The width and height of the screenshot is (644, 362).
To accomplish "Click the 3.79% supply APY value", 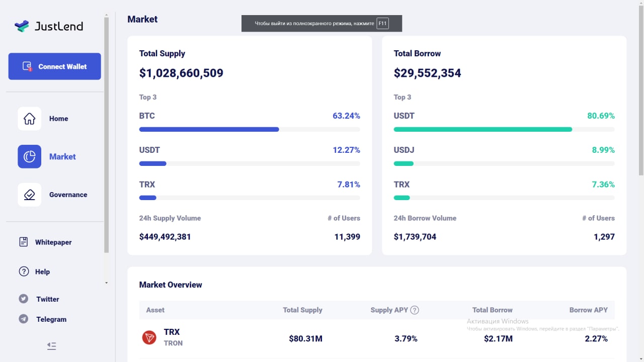I will click(406, 338).
